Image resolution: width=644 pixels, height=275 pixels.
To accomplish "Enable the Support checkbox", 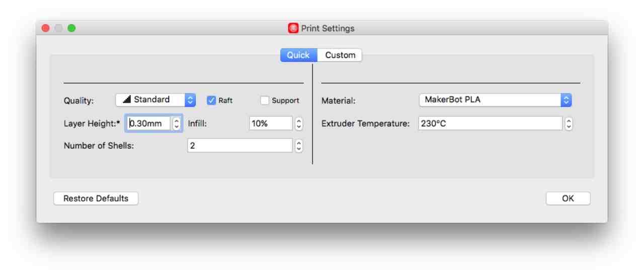I will pyautogui.click(x=265, y=100).
